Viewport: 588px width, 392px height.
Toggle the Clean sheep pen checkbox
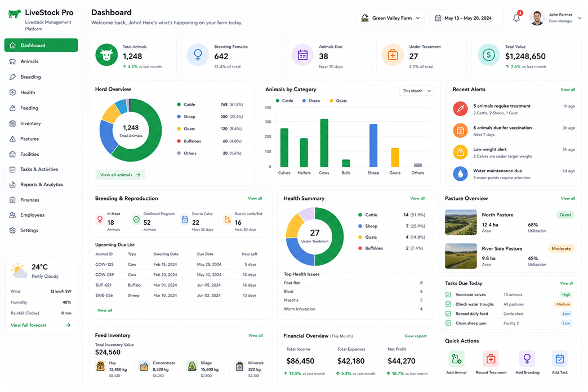tap(448, 323)
